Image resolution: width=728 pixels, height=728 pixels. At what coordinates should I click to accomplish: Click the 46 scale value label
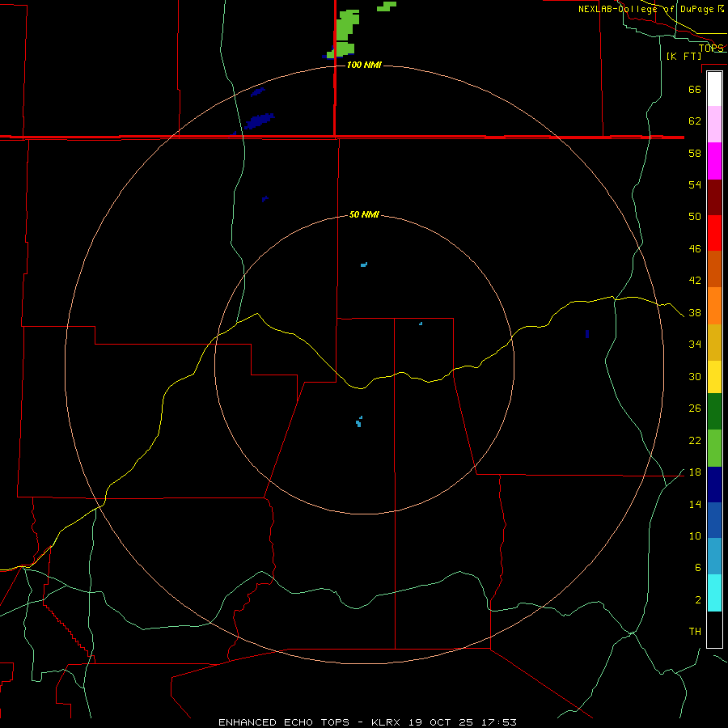[x=695, y=248]
